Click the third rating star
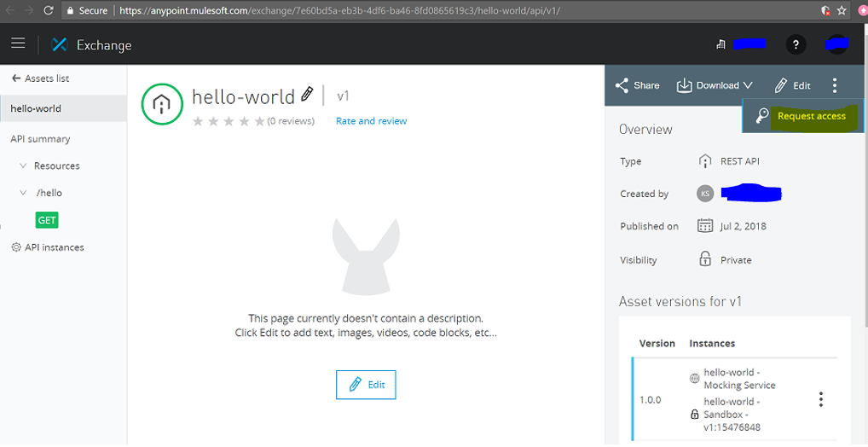This screenshot has width=868, height=447. 229,121
